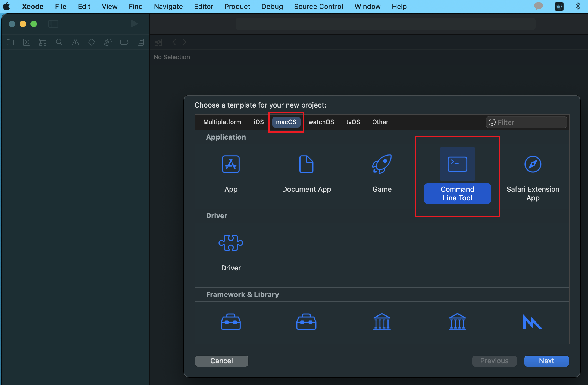588x385 pixels.
Task: Open the Product menu
Action: (x=237, y=7)
